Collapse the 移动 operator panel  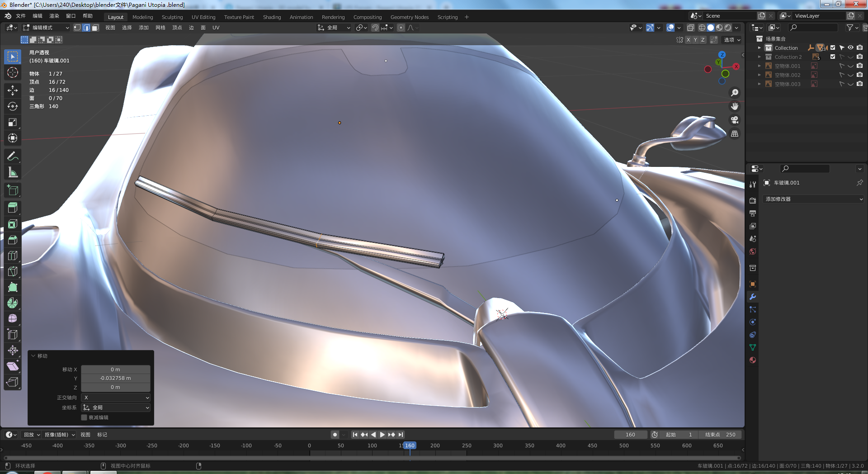[x=33, y=356]
